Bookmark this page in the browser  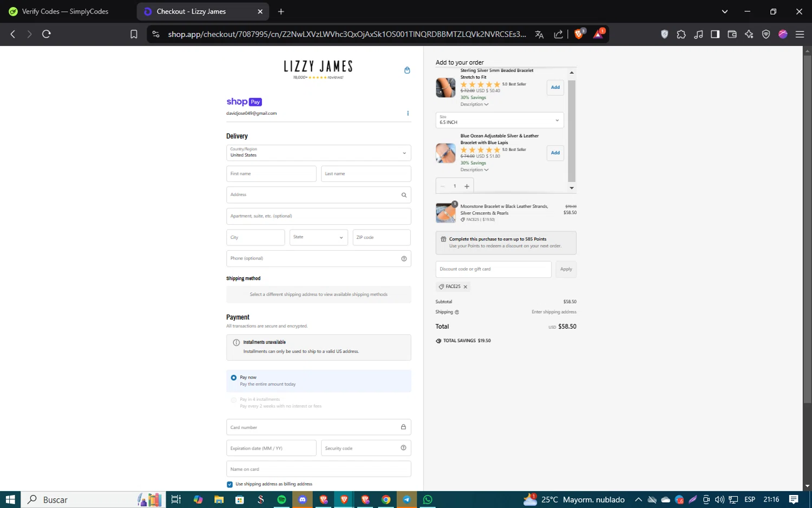coord(134,34)
